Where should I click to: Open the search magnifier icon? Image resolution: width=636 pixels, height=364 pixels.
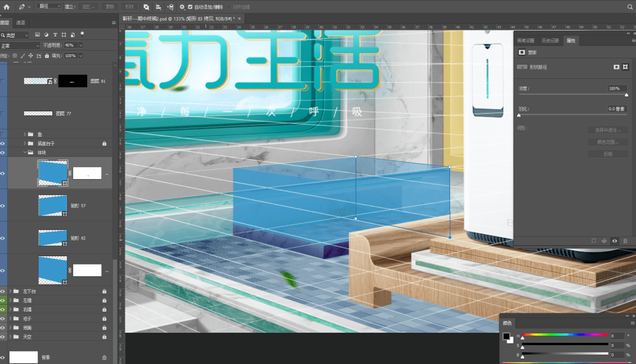(x=630, y=6)
